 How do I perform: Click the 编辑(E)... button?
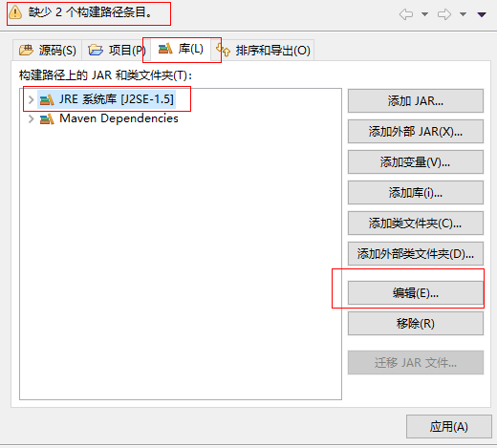point(416,293)
